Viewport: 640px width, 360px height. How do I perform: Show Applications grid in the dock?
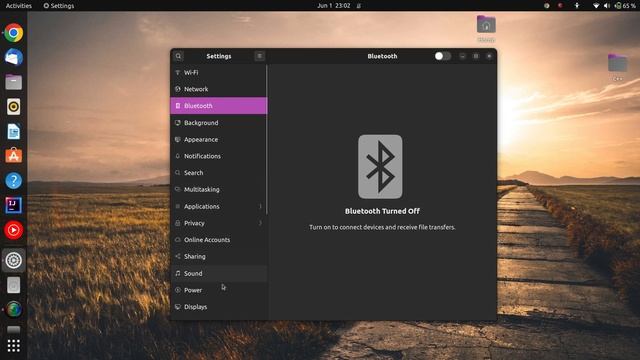(13, 346)
